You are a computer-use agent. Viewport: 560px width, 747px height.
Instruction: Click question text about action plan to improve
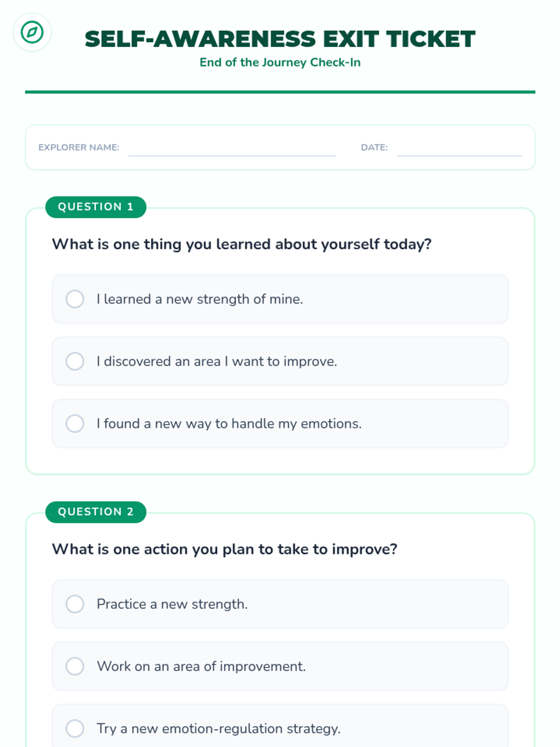tap(224, 549)
